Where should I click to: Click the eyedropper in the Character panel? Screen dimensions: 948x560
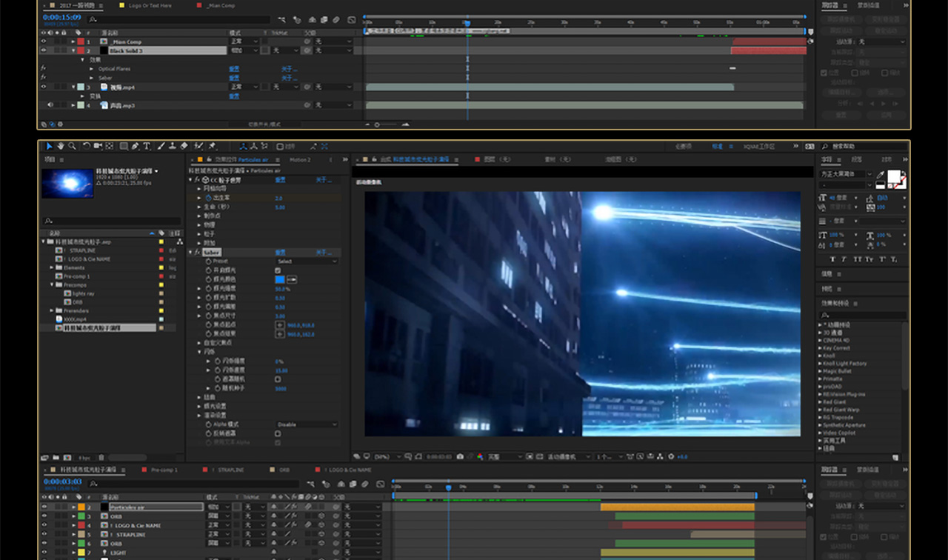[x=881, y=175]
